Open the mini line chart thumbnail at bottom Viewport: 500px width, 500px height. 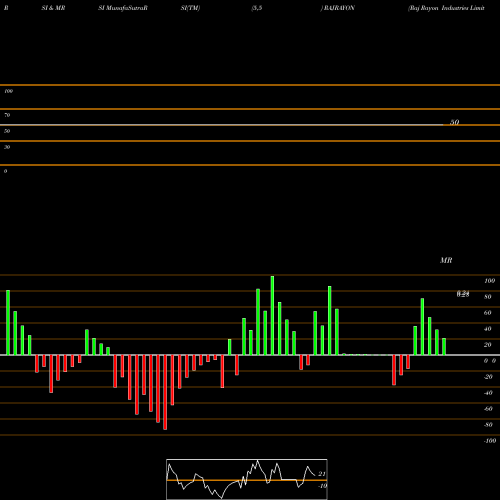(247, 479)
